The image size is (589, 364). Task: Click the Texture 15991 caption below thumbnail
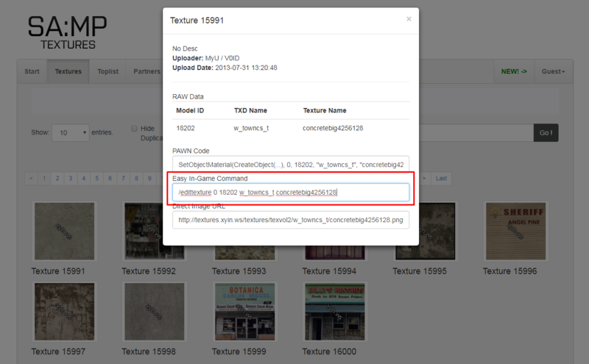click(58, 271)
